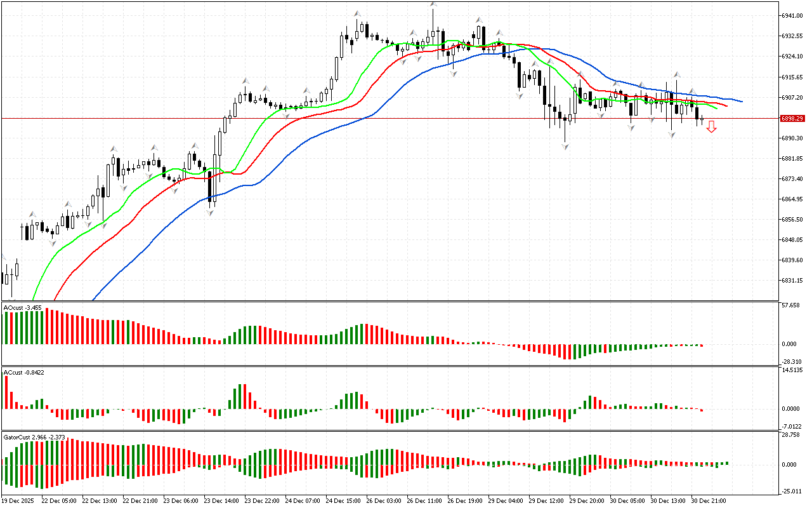
Task: Click the 24 Dec 15:00 time label
Action: click(x=344, y=500)
